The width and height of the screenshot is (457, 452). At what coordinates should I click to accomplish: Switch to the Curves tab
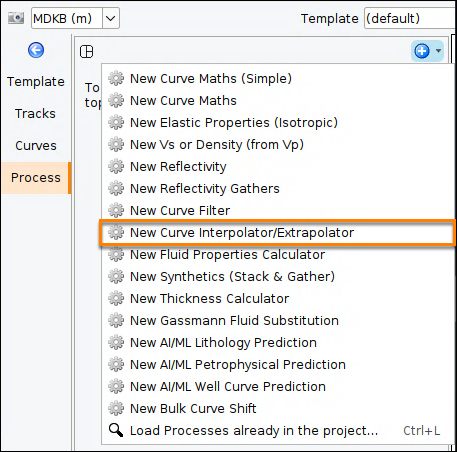pos(36,146)
